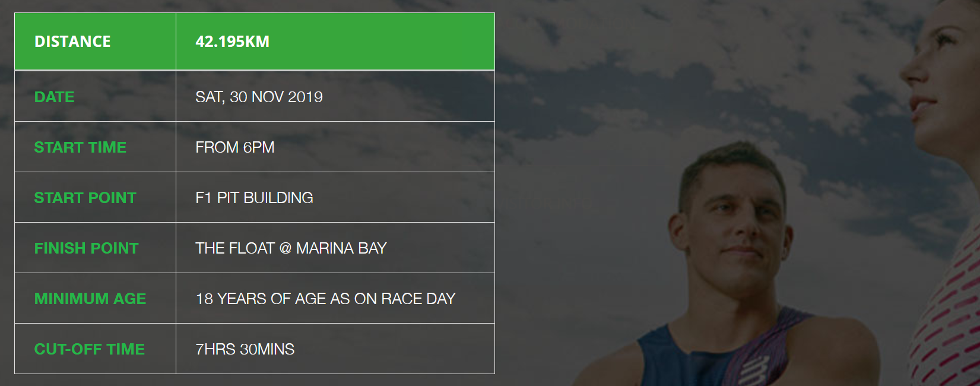Click the CUT-OFF TIME label
The image size is (980, 386).
pos(89,349)
